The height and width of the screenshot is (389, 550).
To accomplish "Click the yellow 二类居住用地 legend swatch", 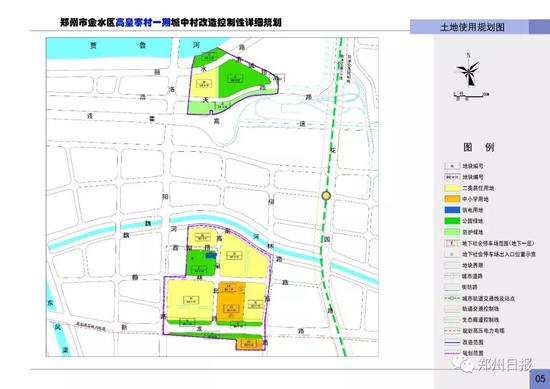I will point(452,188).
